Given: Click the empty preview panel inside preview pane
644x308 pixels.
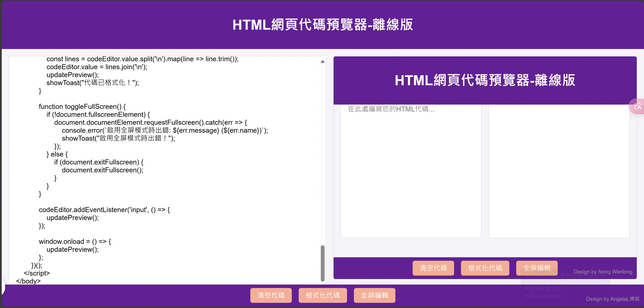Looking at the screenshot, I should [x=559, y=171].
